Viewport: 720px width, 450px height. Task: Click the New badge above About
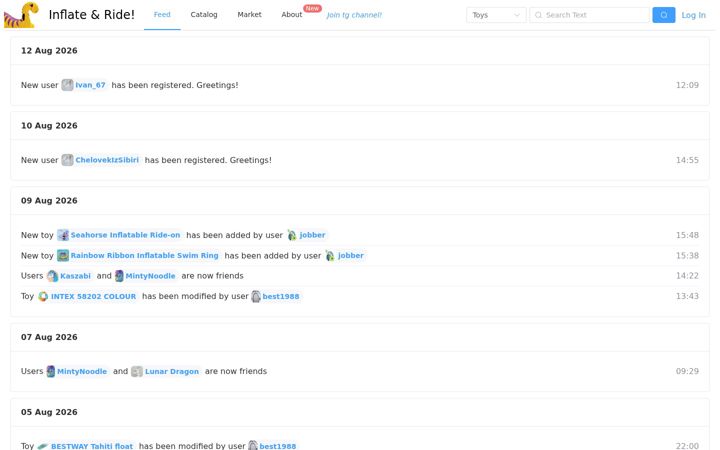(312, 8)
